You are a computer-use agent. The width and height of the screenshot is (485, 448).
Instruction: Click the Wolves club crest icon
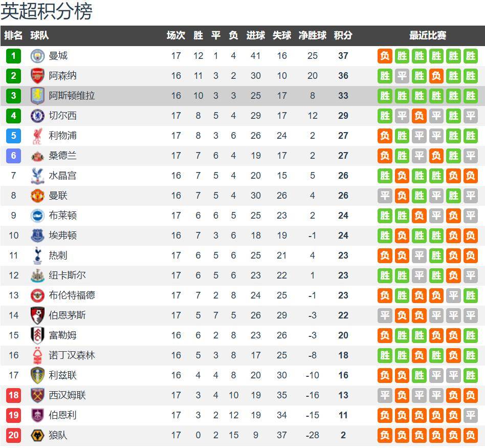point(37,435)
